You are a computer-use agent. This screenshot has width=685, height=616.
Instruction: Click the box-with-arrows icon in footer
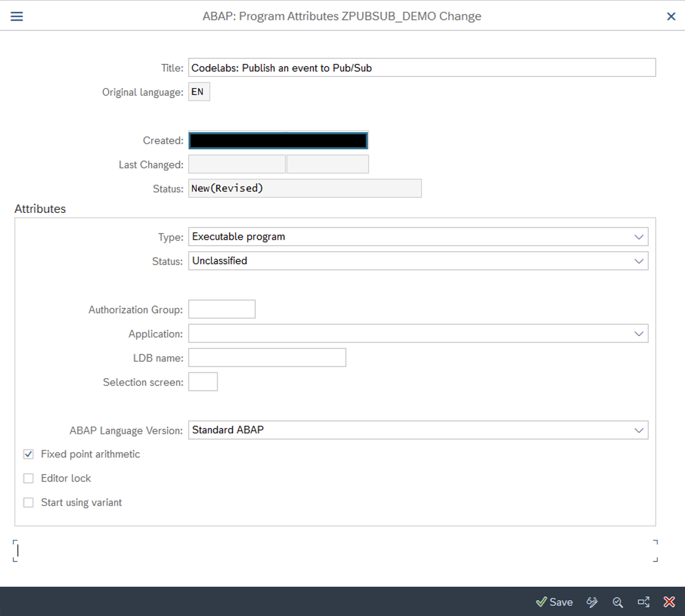click(x=643, y=602)
